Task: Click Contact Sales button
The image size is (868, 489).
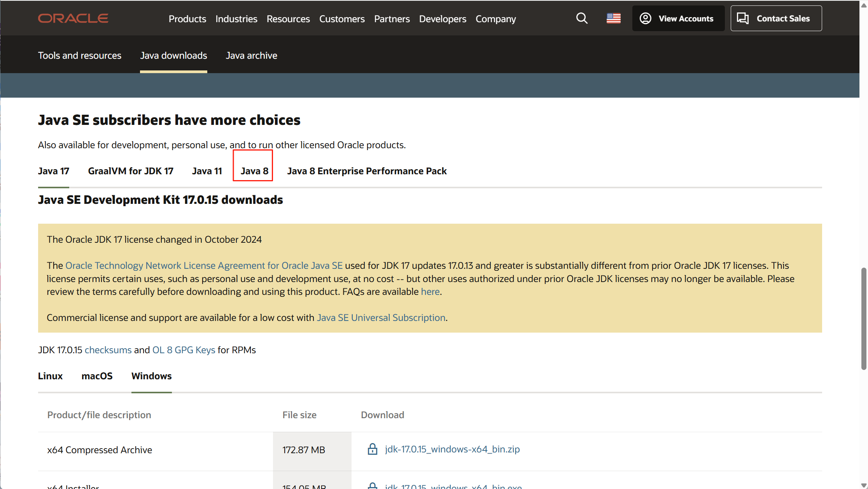Action: [776, 18]
